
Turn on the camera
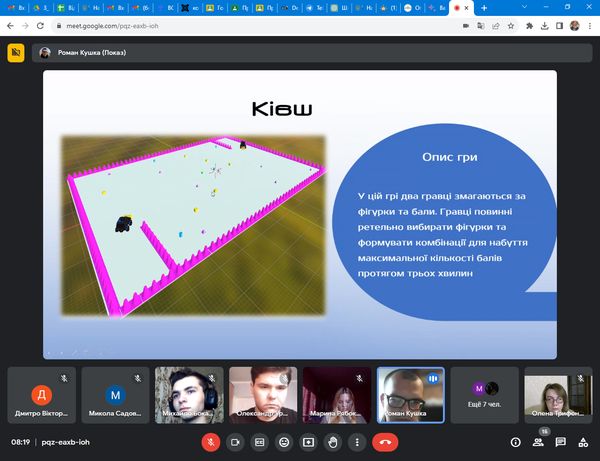tap(236, 441)
